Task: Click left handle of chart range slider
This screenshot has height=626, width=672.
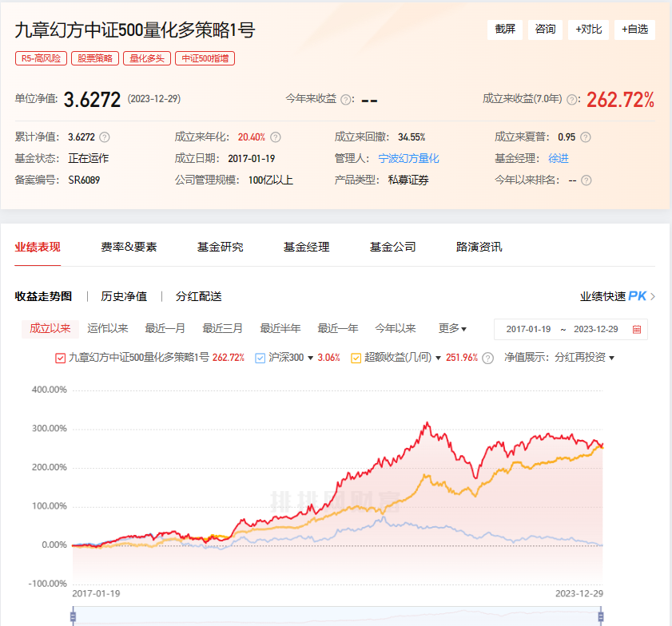Action: click(x=73, y=616)
